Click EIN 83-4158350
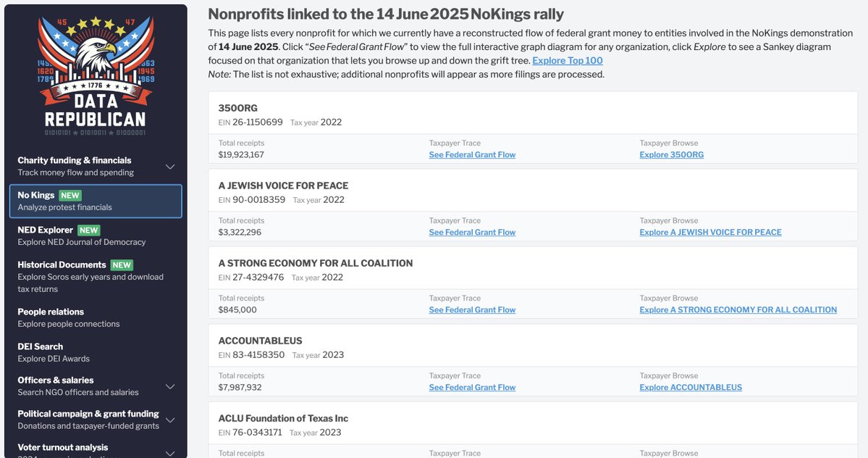868x458 pixels. click(x=251, y=354)
